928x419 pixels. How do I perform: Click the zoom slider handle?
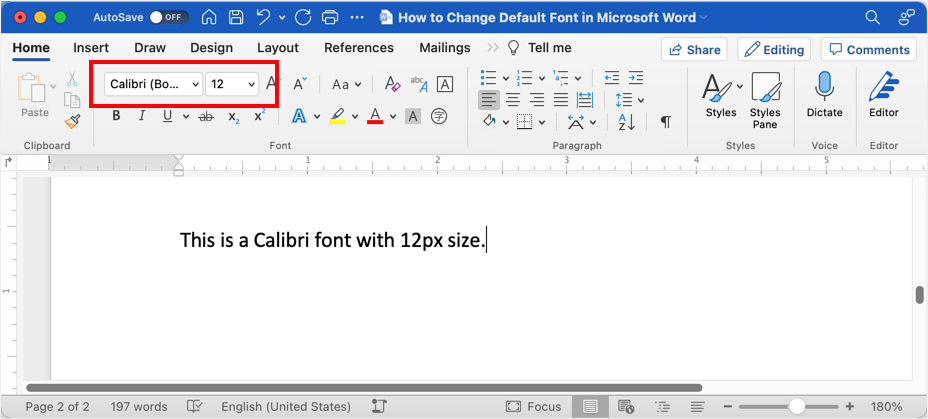[797, 407]
